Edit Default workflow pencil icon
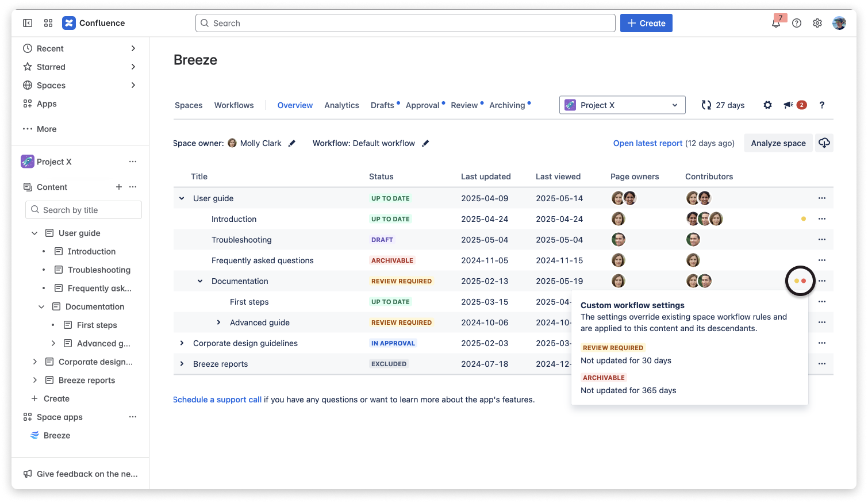 425,143
